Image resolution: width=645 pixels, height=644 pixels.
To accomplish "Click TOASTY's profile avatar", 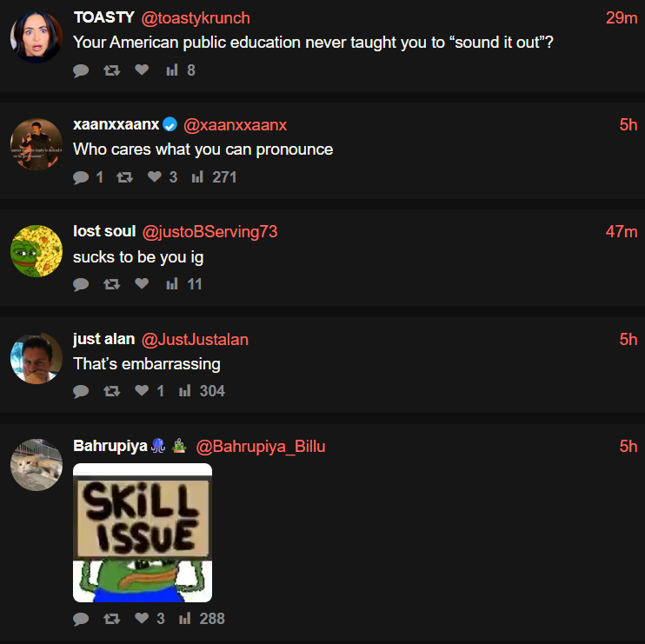I will (37, 37).
